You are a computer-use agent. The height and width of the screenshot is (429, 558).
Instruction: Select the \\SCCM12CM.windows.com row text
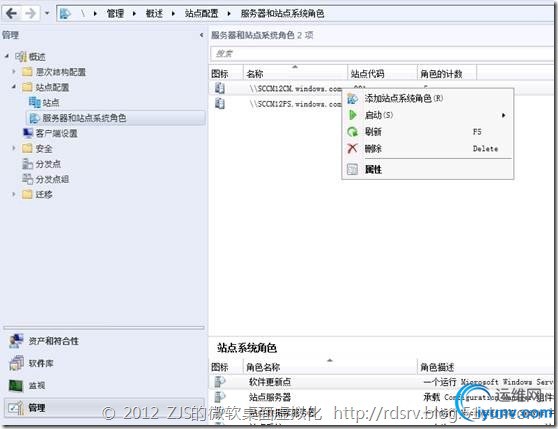point(295,89)
